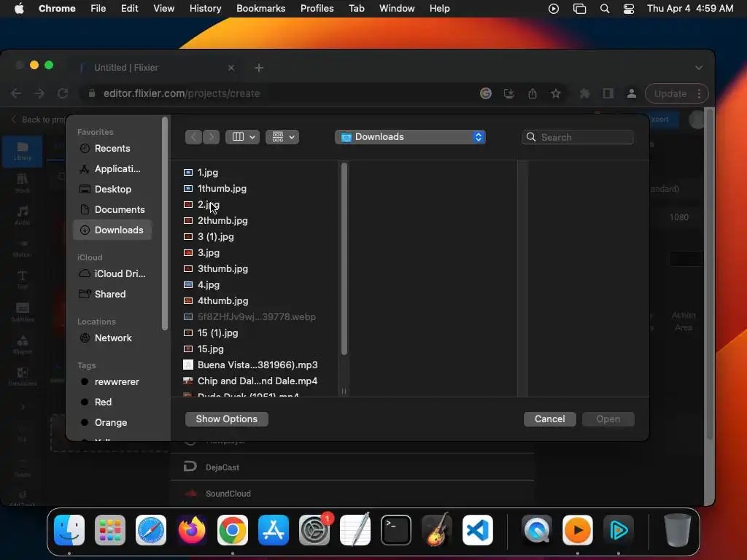Click the file list scrollbar
Viewport: 747px width, 560px height.
[x=344, y=259]
